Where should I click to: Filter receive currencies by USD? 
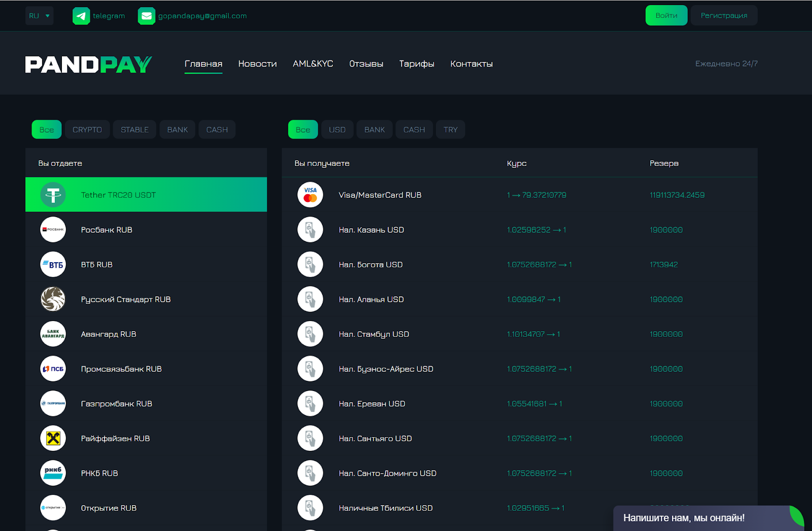[337, 129]
